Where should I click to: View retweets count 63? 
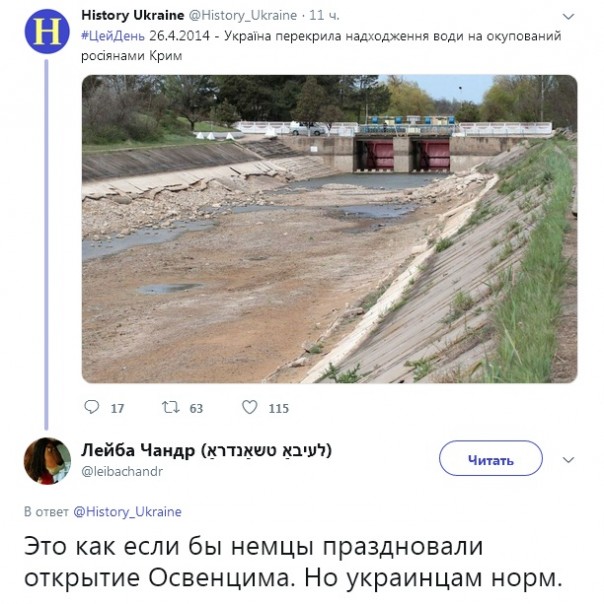tap(196, 408)
